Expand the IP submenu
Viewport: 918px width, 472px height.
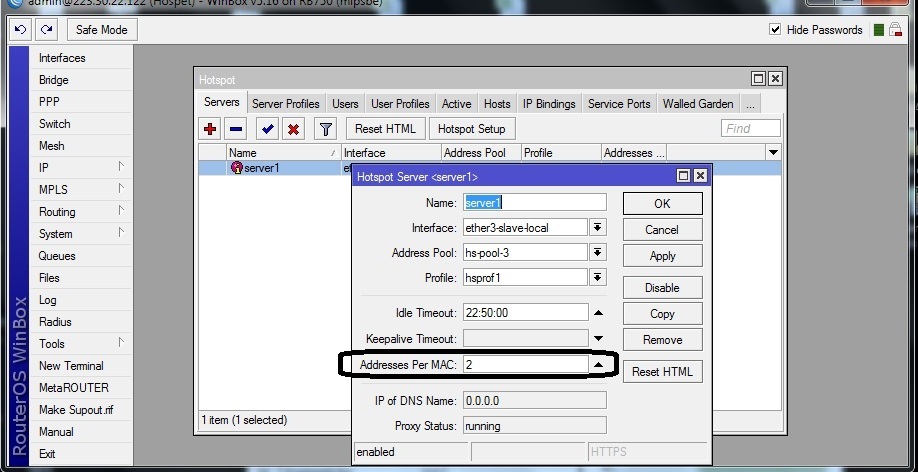point(121,167)
